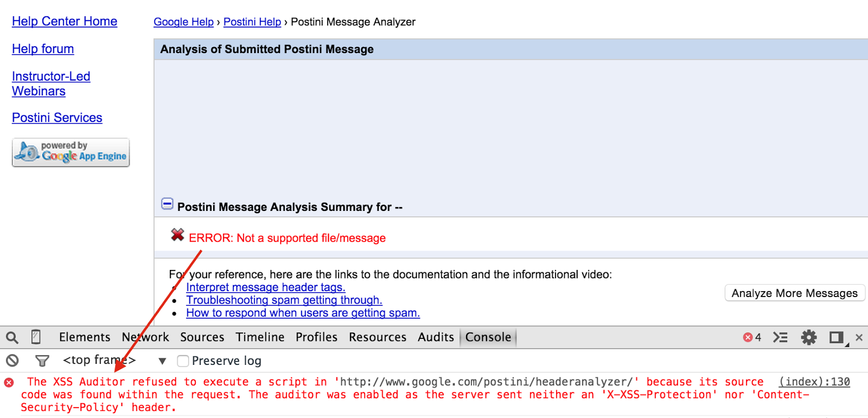The height and width of the screenshot is (418, 868).
Task: Follow the Interpret message header tags link
Action: point(265,287)
